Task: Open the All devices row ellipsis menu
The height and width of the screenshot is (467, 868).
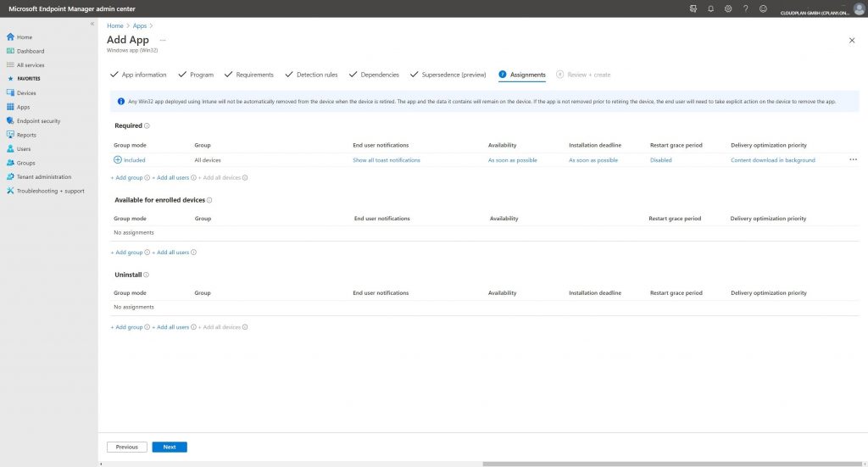Action: pos(853,159)
